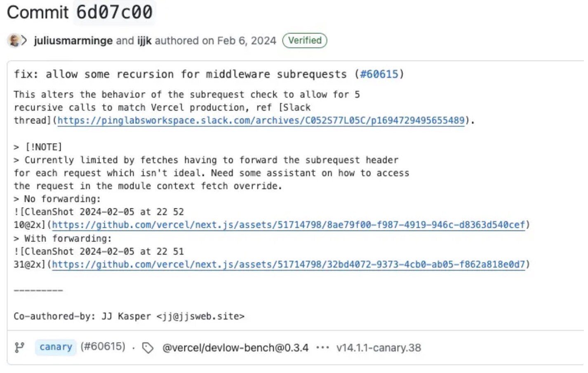Open the @vercel/devlow-bench@0.3.4 tag
This screenshot has height=373, width=588.
[x=235, y=348]
